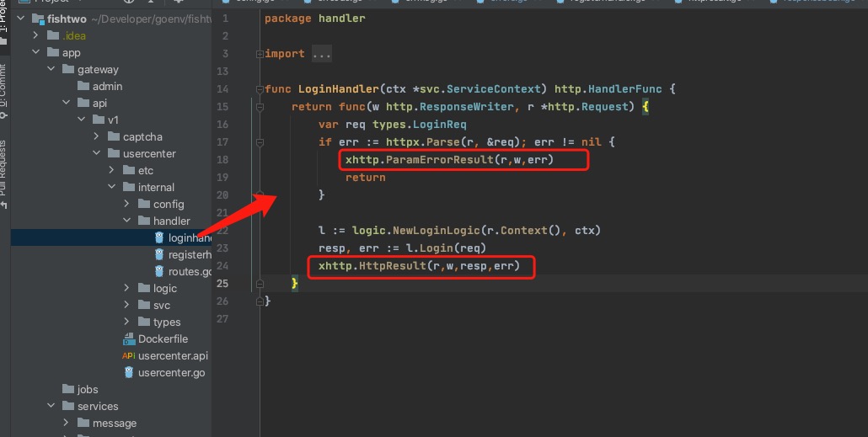The image size is (868, 437).
Task: Expand the message folder chevron
Action: coord(67,423)
